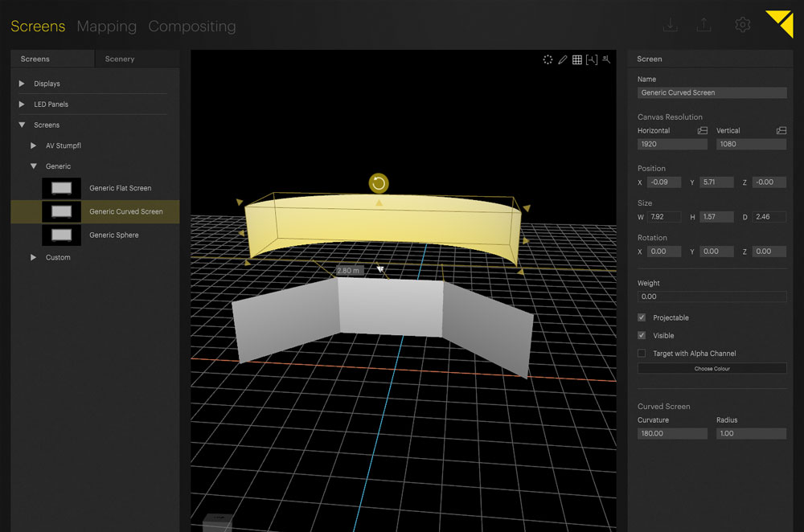Screen dimensions: 804x532
Task: Toggle the grid display icon in the viewport
Action: [x=577, y=59]
